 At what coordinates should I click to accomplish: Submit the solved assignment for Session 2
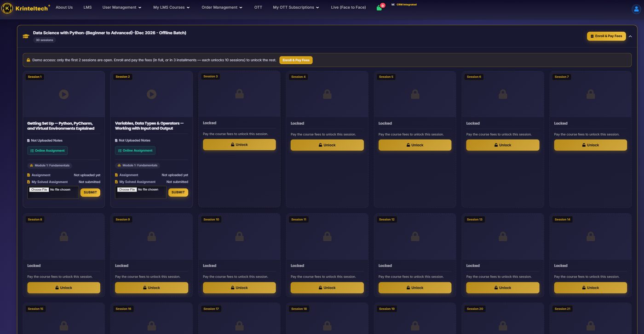point(178,192)
